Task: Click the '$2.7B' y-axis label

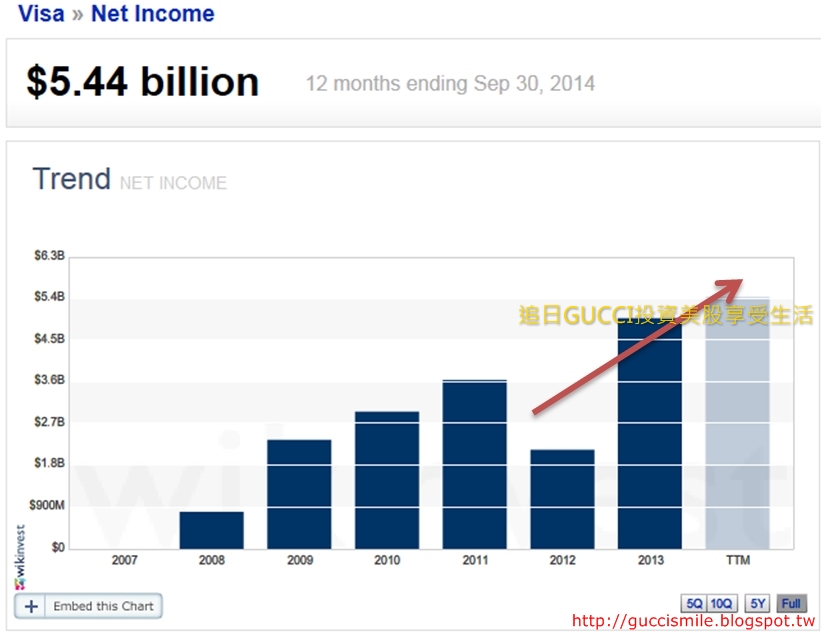Action: point(50,422)
